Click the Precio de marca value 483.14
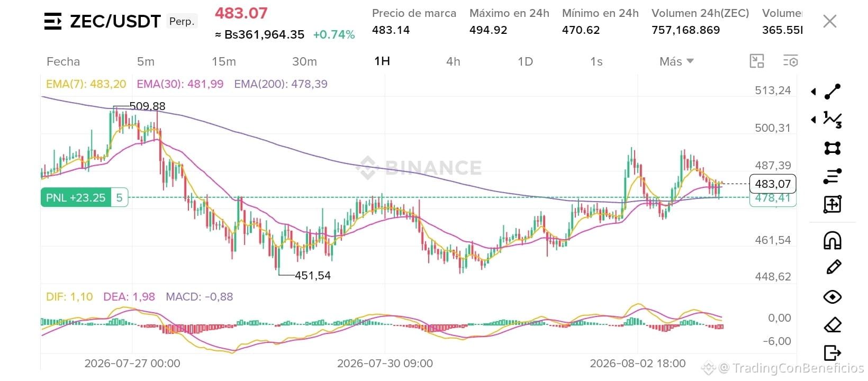868x381 pixels. click(x=391, y=30)
